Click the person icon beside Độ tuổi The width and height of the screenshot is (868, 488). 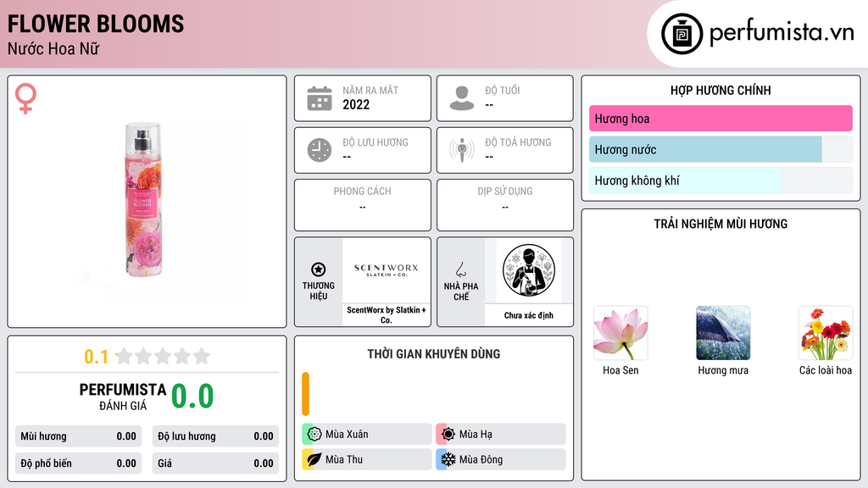(x=462, y=98)
